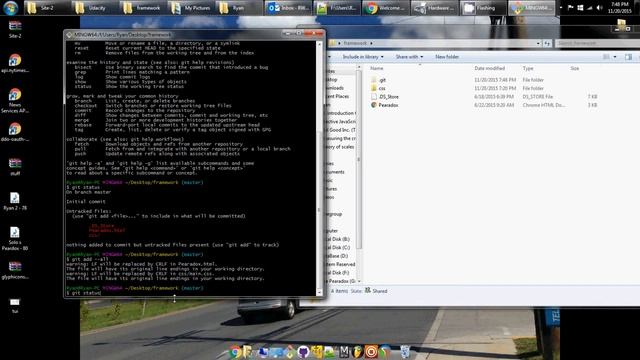Open the Site-2 folder taskbar button

click(47, 8)
